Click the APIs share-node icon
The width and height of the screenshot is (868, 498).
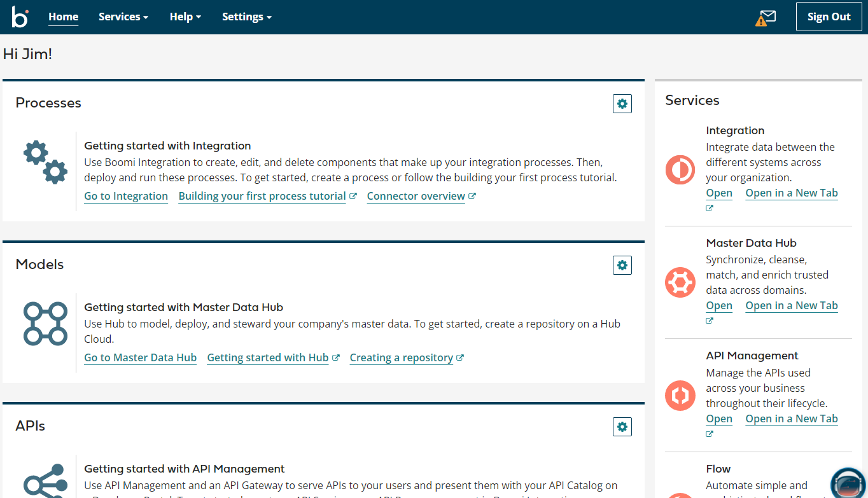(x=45, y=481)
